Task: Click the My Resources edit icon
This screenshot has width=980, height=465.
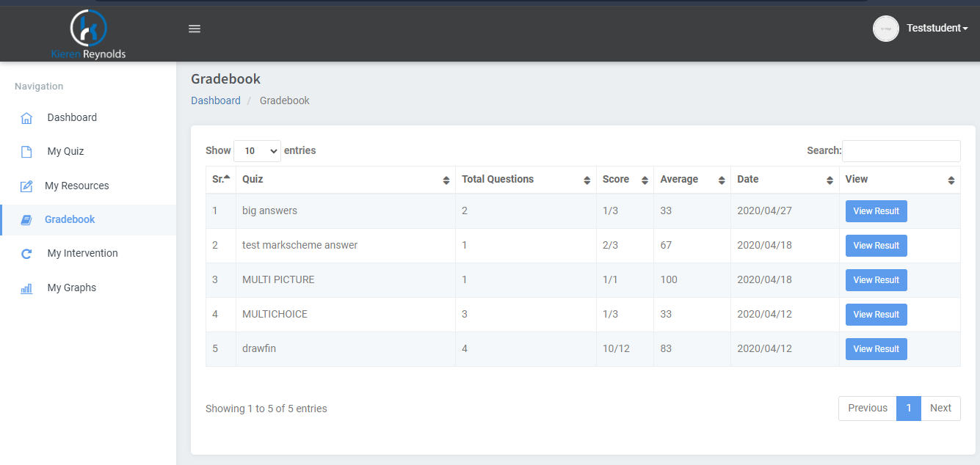Action: (x=26, y=186)
